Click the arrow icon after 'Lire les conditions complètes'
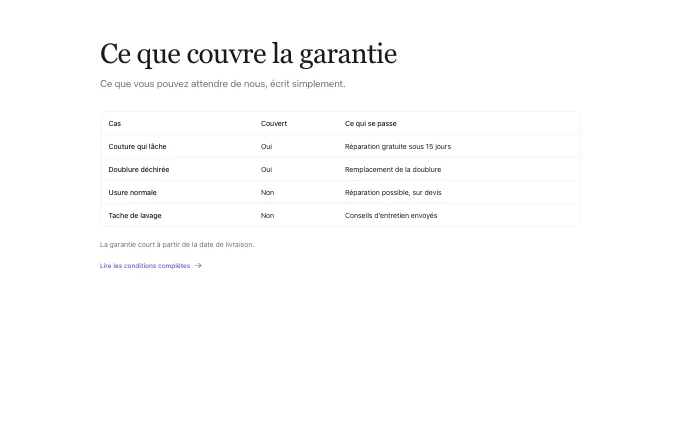680x425 pixels. click(198, 265)
